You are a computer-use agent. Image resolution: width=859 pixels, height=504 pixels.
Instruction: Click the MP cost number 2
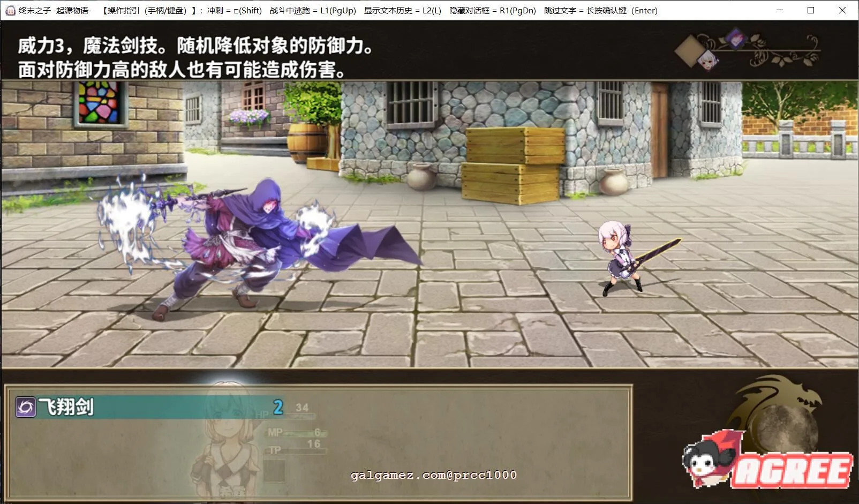(278, 408)
